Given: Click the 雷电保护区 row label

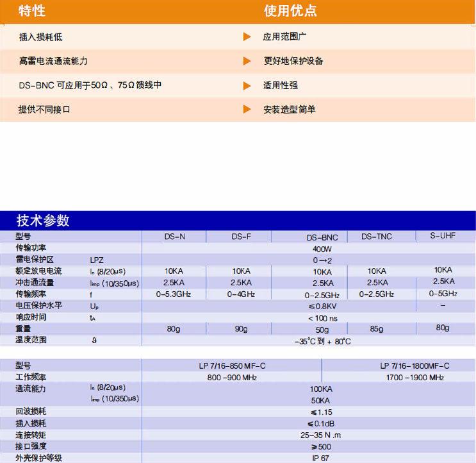Looking at the screenshot, I should [35, 260].
